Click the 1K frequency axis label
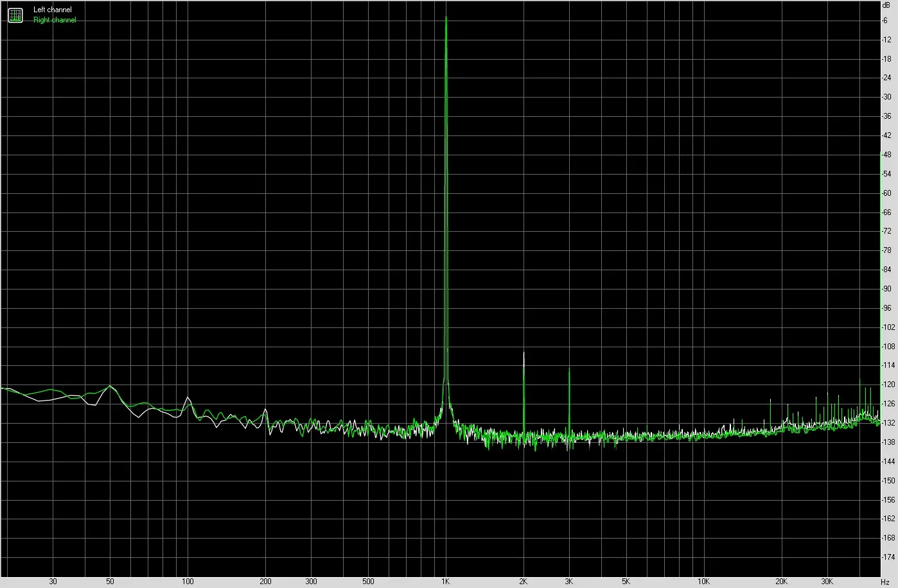Image resolution: width=898 pixels, height=588 pixels. tap(446, 582)
